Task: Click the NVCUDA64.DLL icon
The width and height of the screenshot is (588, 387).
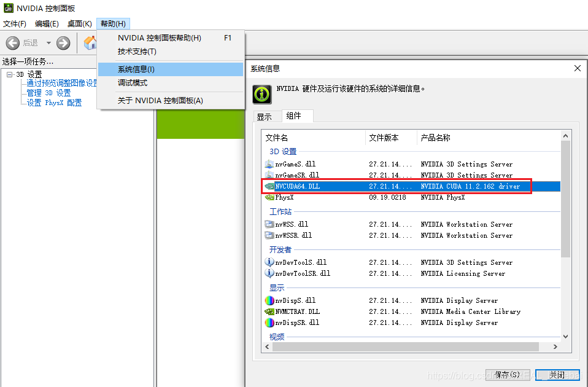Action: coord(269,186)
